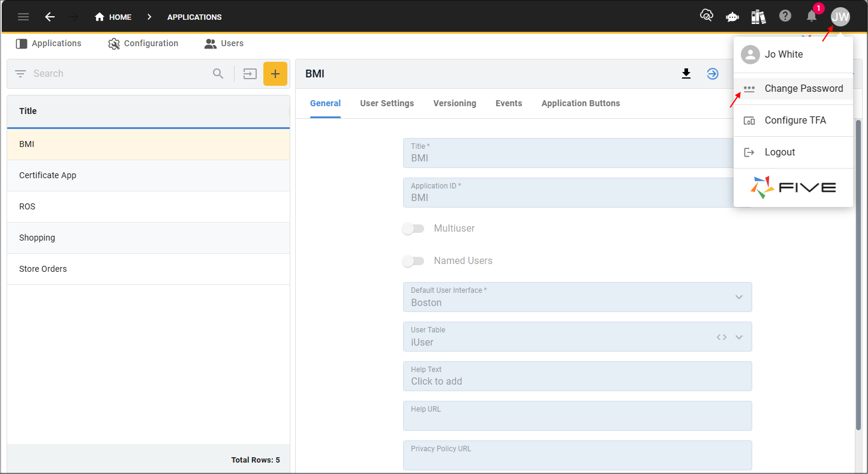868x474 pixels.
Task: Toggle the Multiuser switch
Action: [x=413, y=229]
